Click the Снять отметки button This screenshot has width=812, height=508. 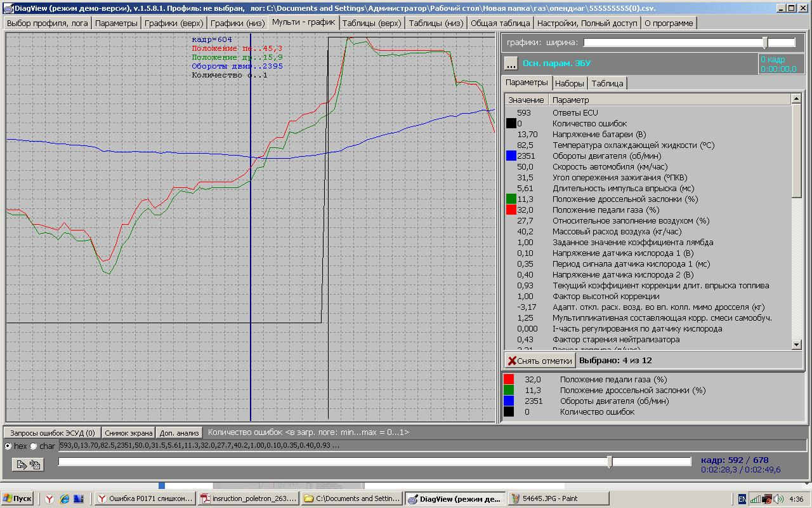pos(540,361)
